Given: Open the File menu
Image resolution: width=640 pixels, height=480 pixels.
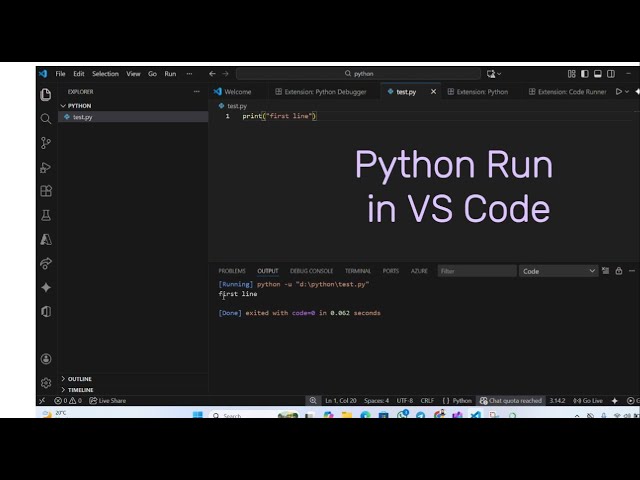Looking at the screenshot, I should point(60,74).
